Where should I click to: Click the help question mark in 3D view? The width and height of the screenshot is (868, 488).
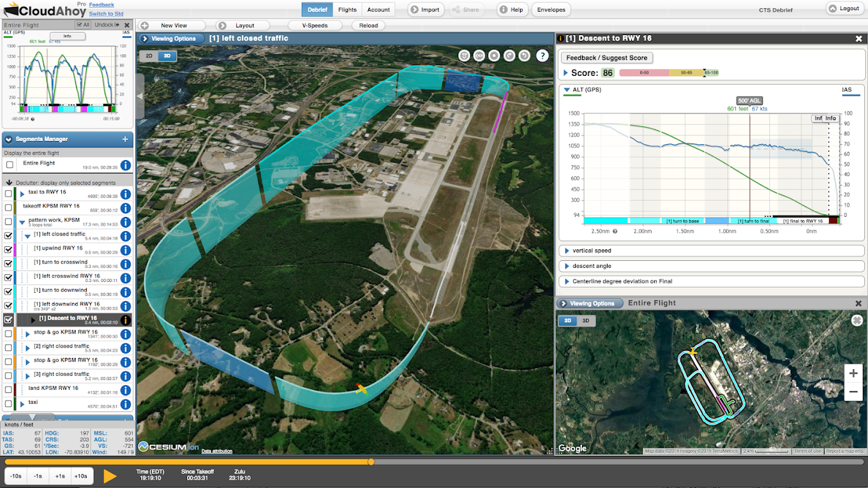coord(542,55)
